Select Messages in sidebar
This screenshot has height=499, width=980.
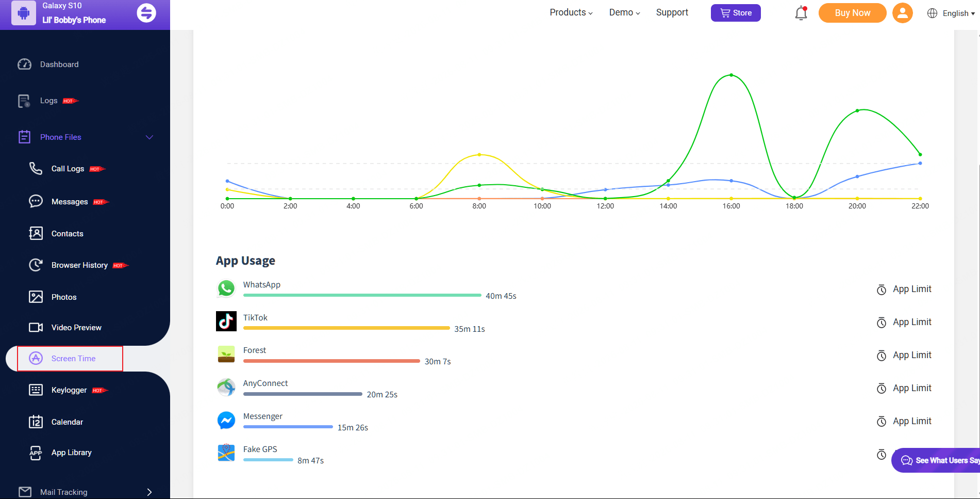[70, 202]
